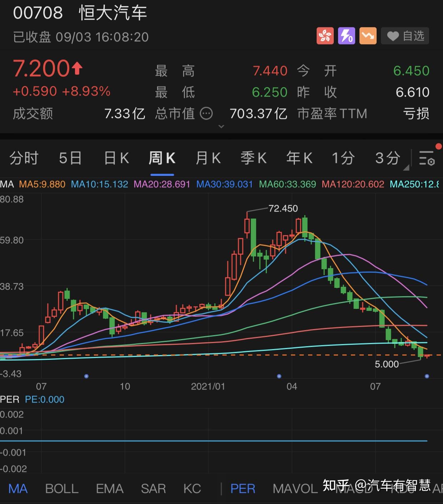Add 恒大汽车 to 自选 watchlist
Viewport: 443px width, 504px height.
(x=405, y=36)
